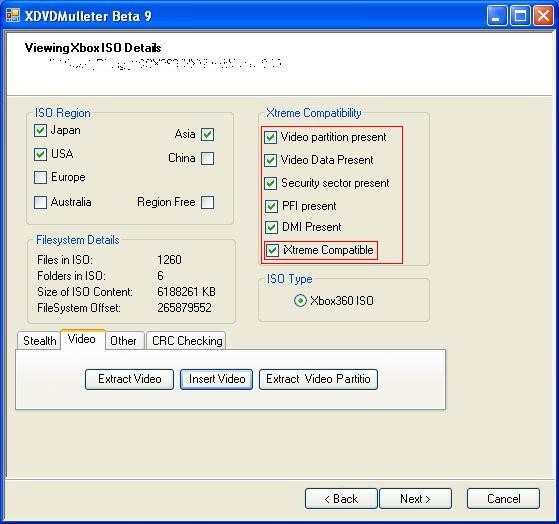The width and height of the screenshot is (559, 524).
Task: Click the ISO content size 6188261 KB
Action: pos(186,292)
